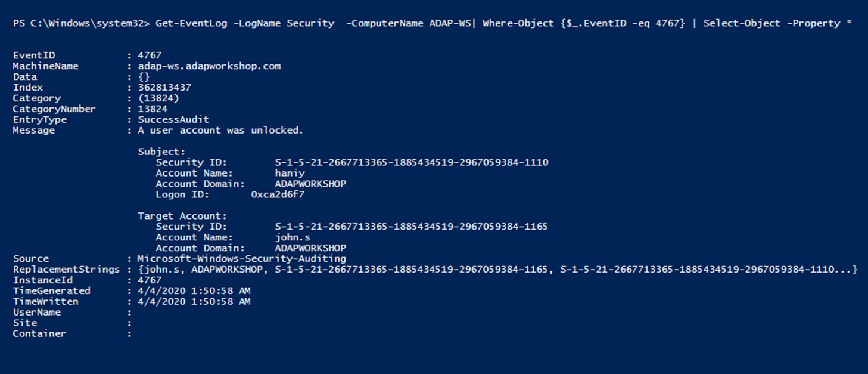The image size is (868, 374).
Task: Click machine name adap-ws.adapworkshop.com
Action: 209,66
